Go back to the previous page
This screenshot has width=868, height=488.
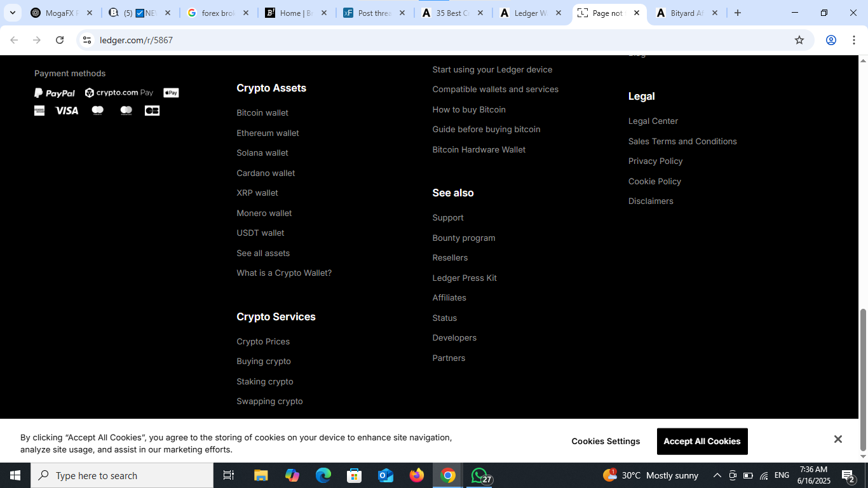[14, 40]
